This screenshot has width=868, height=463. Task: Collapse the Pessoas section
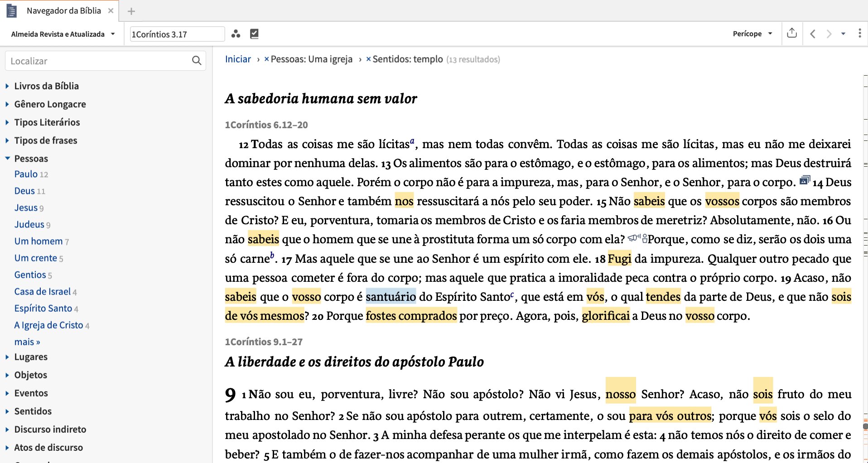point(7,159)
